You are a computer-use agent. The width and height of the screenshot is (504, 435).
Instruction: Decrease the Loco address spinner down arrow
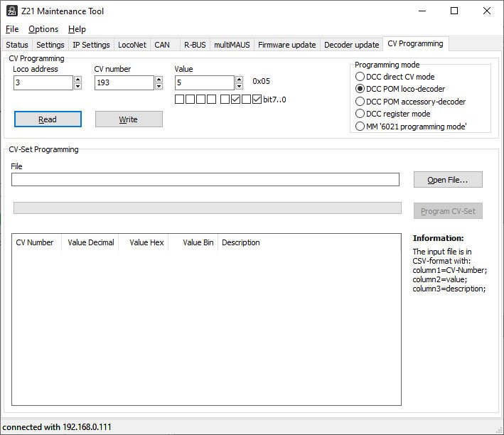point(77,86)
